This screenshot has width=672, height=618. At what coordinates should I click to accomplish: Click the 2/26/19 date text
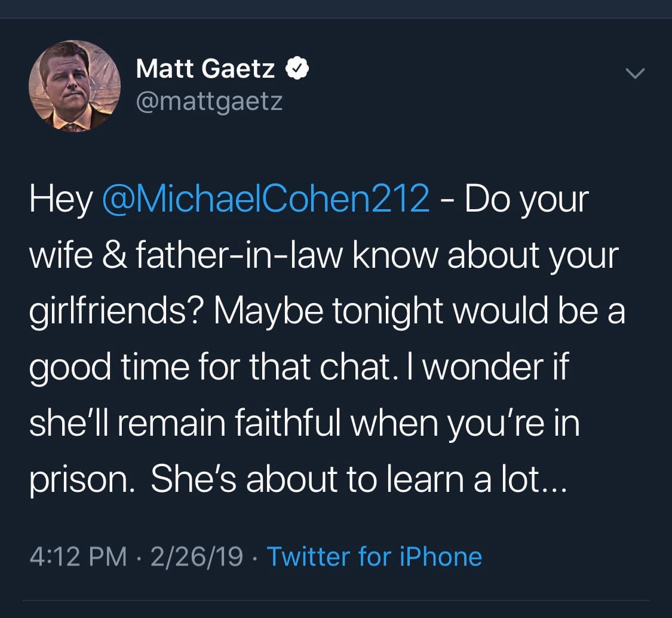coord(197,556)
